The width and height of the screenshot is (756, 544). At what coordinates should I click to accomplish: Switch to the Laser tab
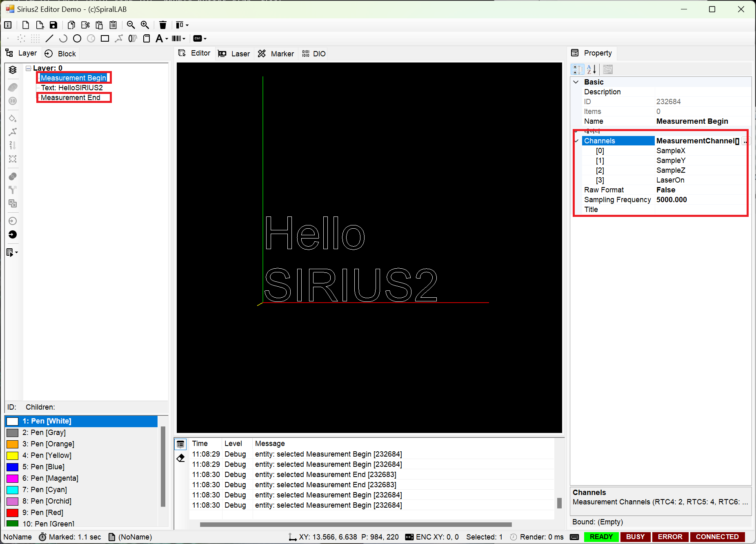click(234, 54)
